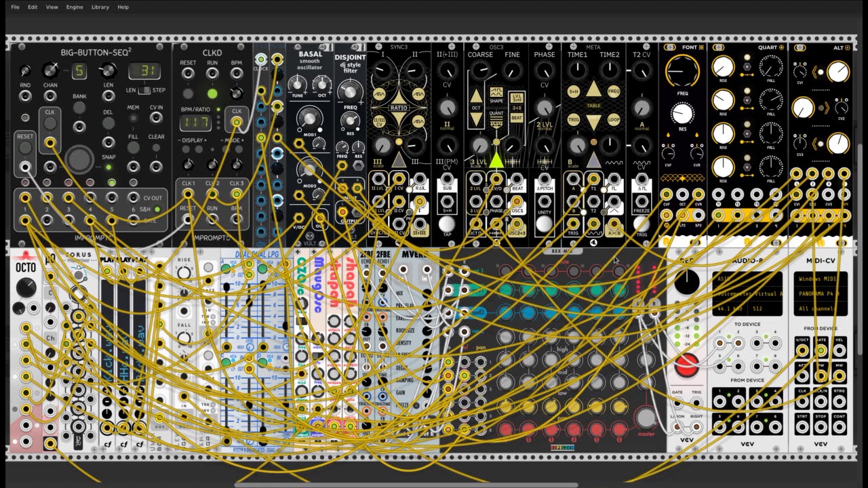This screenshot has height=488, width=868.
Task: Click the SHAPE waveform button on OSC3
Action: coord(496,94)
